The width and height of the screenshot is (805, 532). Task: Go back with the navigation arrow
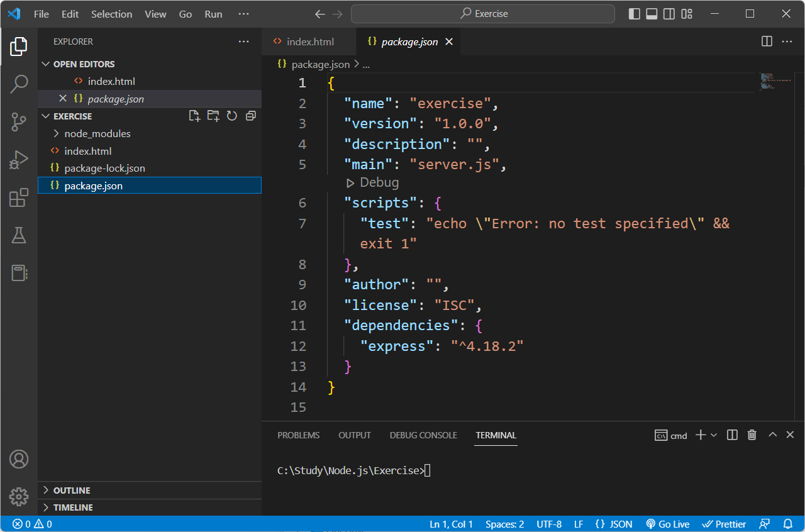pos(320,14)
